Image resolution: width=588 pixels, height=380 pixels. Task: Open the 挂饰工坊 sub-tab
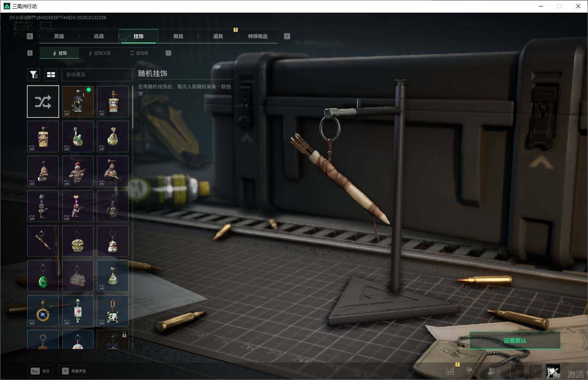coord(100,53)
